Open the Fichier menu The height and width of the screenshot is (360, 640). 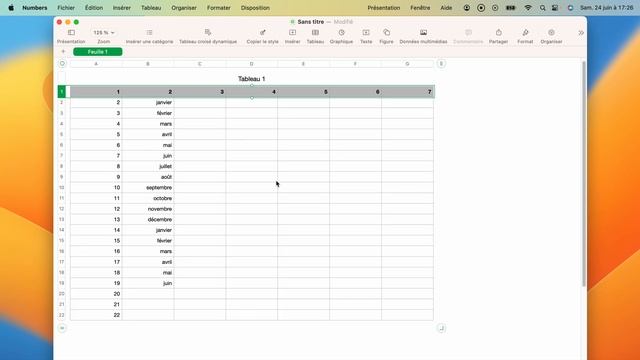click(x=66, y=8)
